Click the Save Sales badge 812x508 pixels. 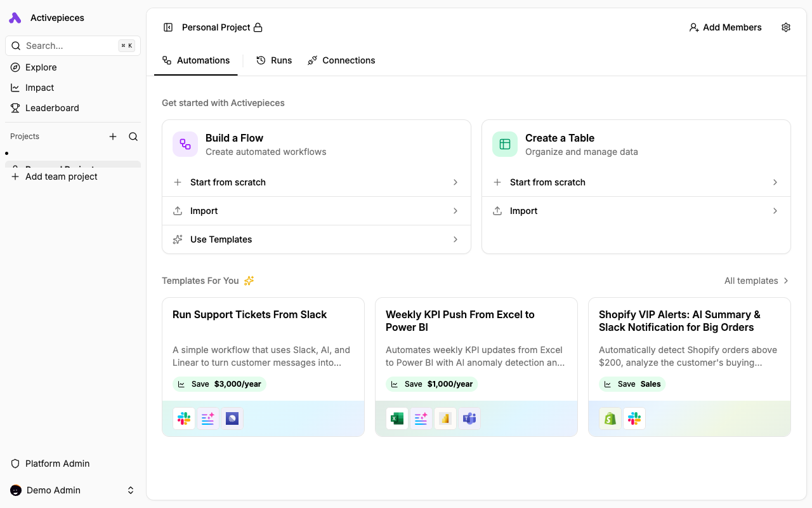tap(632, 384)
